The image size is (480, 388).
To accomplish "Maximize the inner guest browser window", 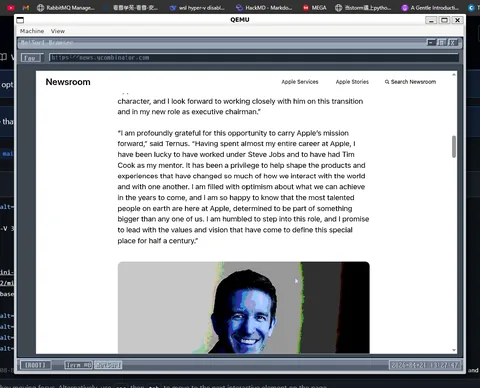I will (x=442, y=42).
